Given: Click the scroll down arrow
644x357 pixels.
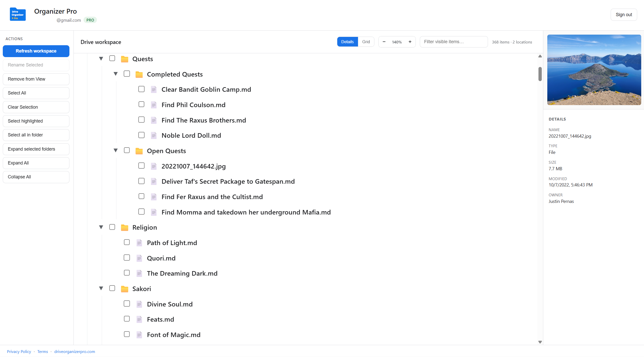Looking at the screenshot, I should [x=540, y=342].
